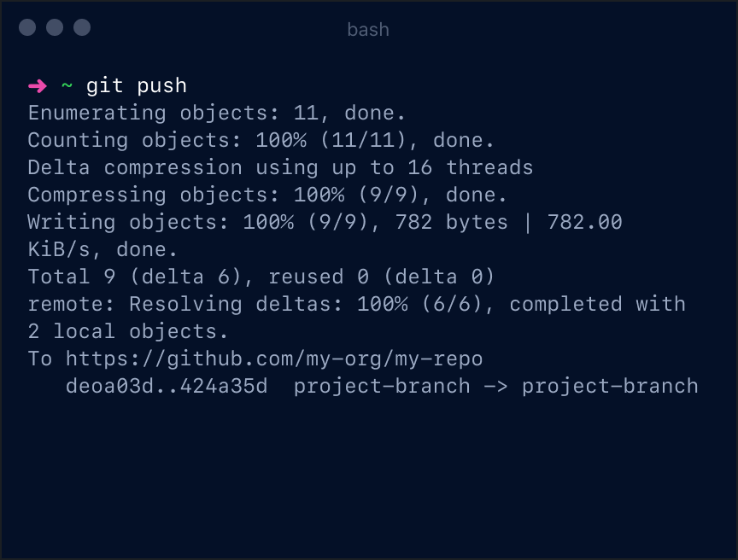Click the git push command text

137,85
